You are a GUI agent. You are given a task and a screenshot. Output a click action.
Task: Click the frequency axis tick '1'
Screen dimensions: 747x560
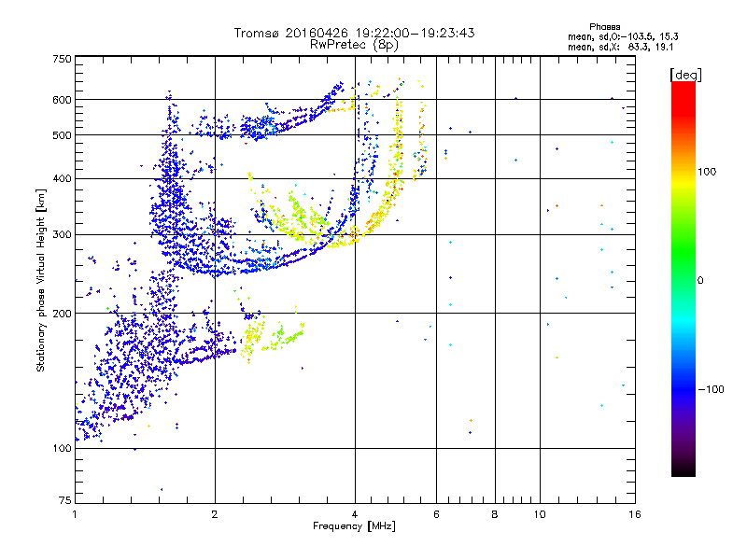tap(76, 514)
